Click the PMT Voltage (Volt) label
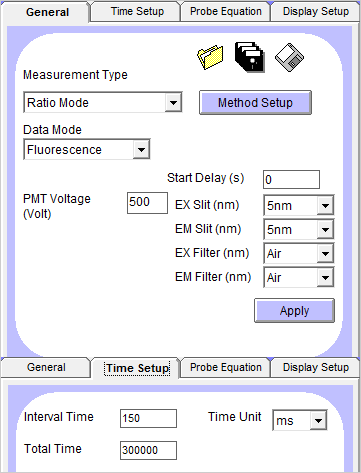Image resolution: width=361 pixels, height=473 pixels. tap(57, 206)
